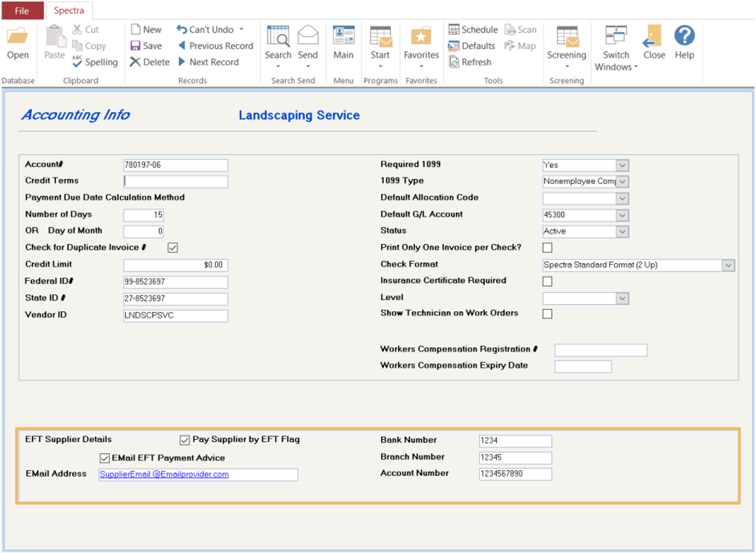Close the Accounting Info form

click(654, 43)
